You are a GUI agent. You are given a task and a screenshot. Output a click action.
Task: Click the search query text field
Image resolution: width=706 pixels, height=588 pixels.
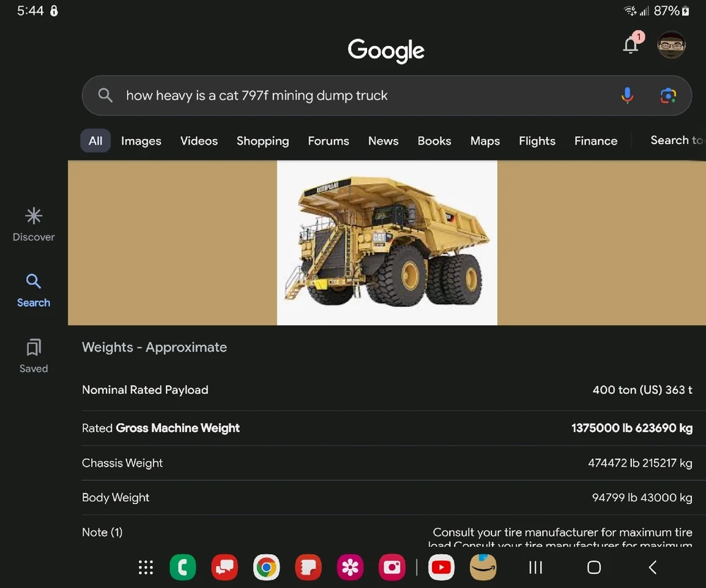pyautogui.click(x=353, y=95)
